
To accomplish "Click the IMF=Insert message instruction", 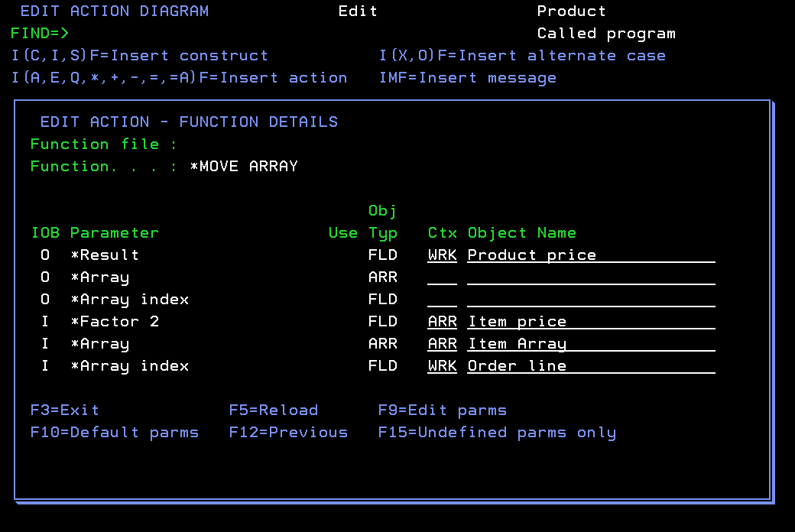I will tap(468, 77).
